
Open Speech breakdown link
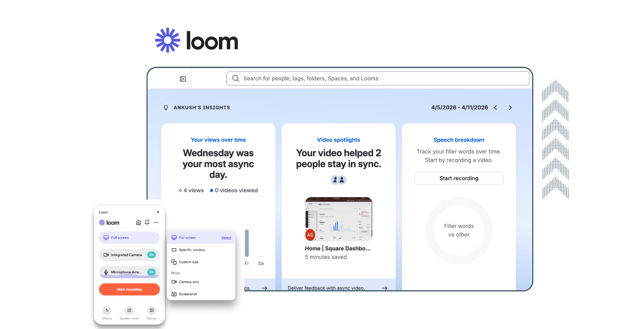pos(459,140)
